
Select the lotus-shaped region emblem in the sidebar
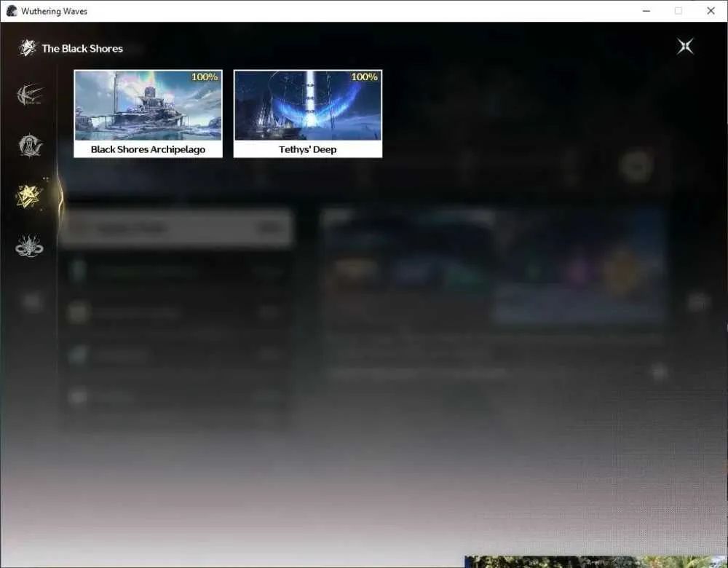tap(29, 245)
